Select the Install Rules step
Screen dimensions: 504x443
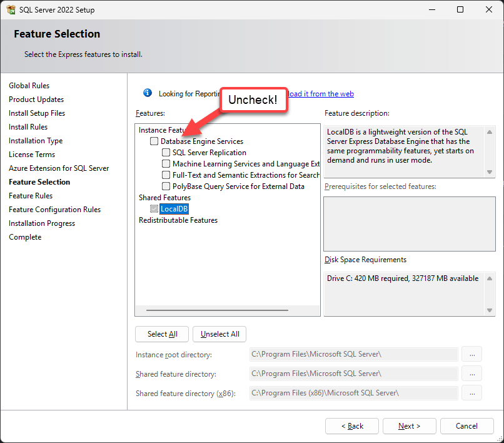(28, 127)
